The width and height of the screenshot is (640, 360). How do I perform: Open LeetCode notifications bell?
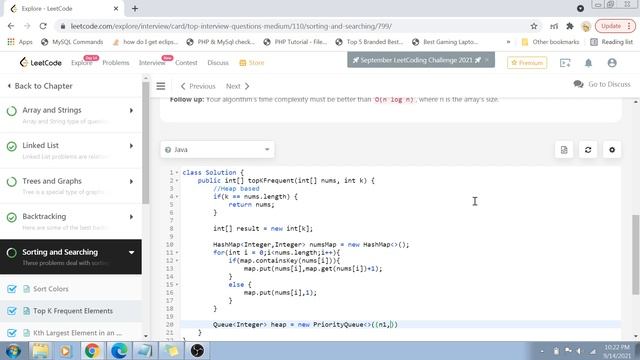[x=588, y=63]
